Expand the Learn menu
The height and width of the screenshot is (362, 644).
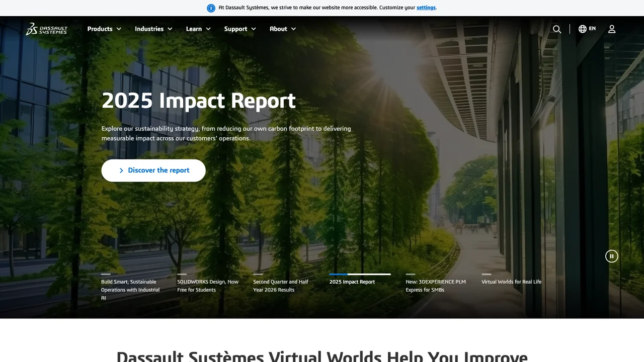click(198, 29)
